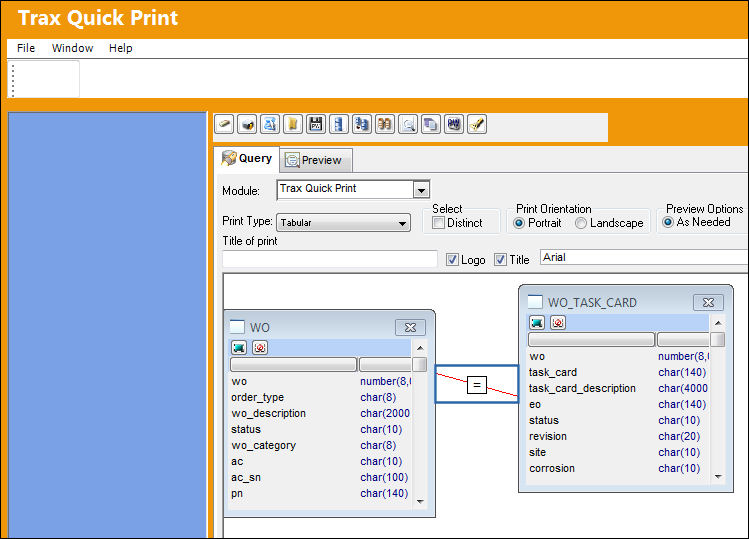Screen dimensions: 749x539
Task: Click the WO table window icon
Action: [x=237, y=326]
